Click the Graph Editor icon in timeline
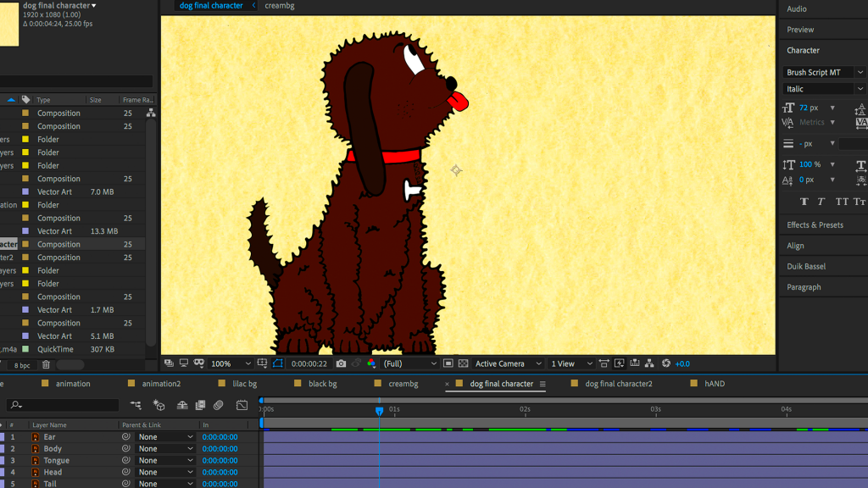Viewport: 868px width, 488px height. point(242,406)
